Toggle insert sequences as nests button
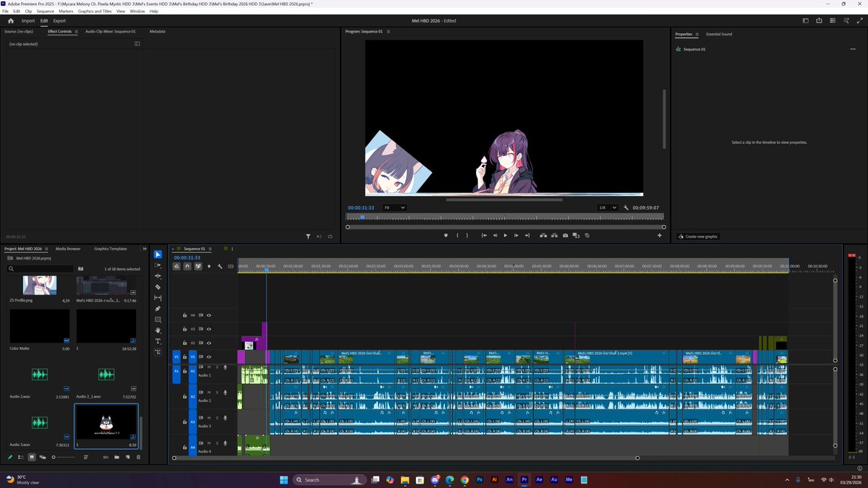 [x=176, y=266]
